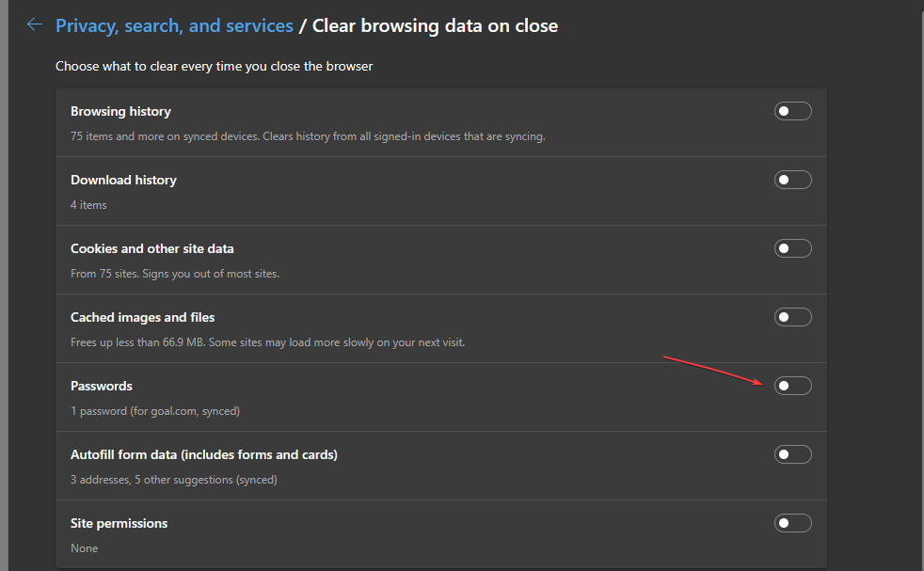Screen dimensions: 924x571
Task: Enable clearing Cached images and files
Action: [x=792, y=317]
